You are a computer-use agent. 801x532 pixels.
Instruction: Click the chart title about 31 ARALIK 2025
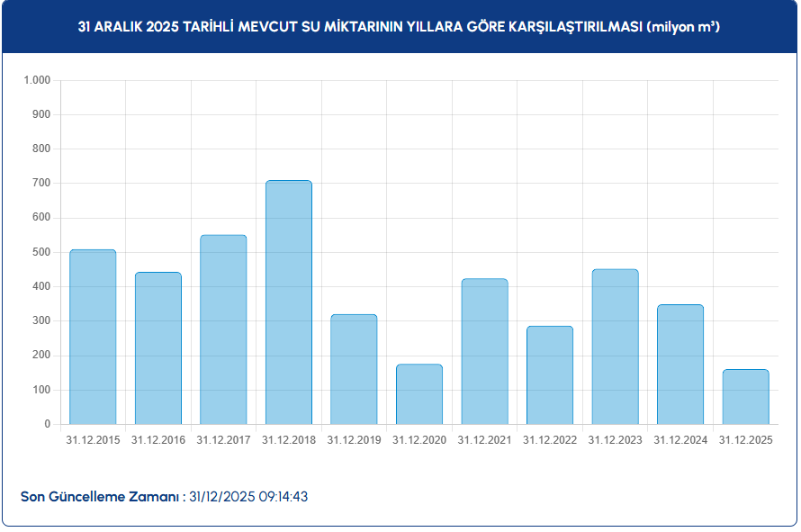pyautogui.click(x=400, y=28)
